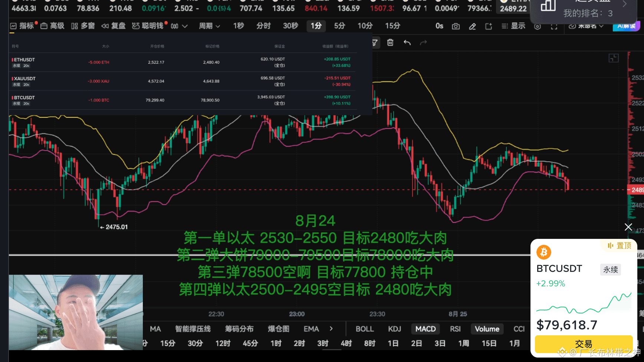The height and width of the screenshot is (362, 644).
Task: Select the 5分 timeframe
Action: tap(339, 26)
